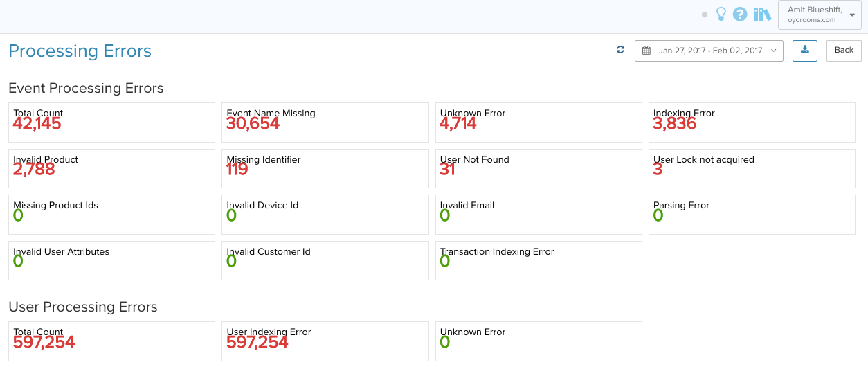Open the library books icon
The height and width of the screenshot is (387, 868).
click(762, 14)
